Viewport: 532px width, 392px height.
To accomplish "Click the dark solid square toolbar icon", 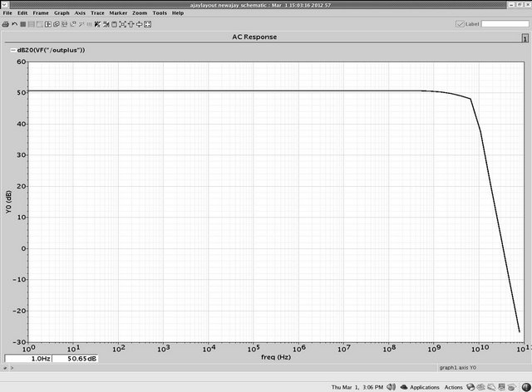I will 23,24.
